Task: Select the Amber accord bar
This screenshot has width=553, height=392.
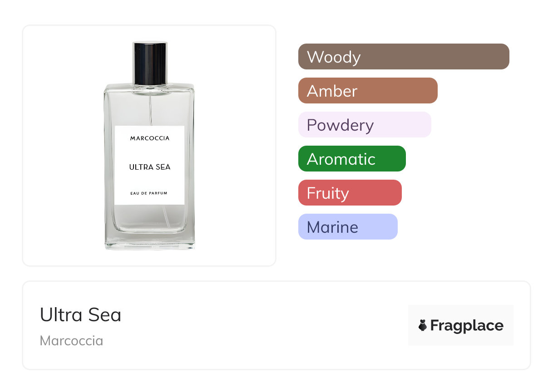Action: coord(367,91)
